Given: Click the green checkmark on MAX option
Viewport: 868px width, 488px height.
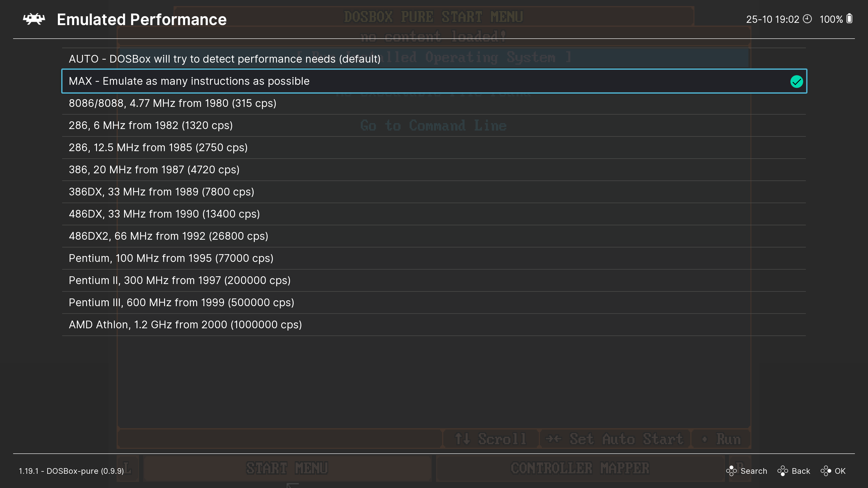Looking at the screenshot, I should 797,82.
